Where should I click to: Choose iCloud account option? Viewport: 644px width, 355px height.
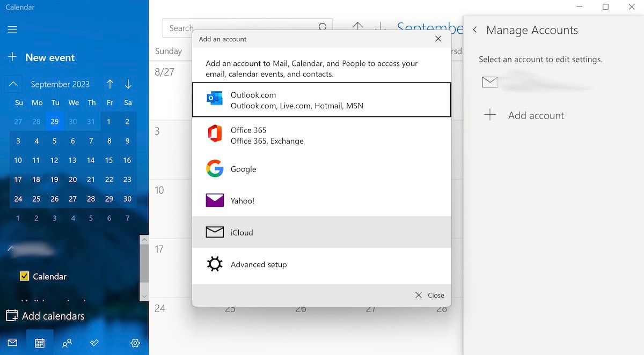pos(321,232)
